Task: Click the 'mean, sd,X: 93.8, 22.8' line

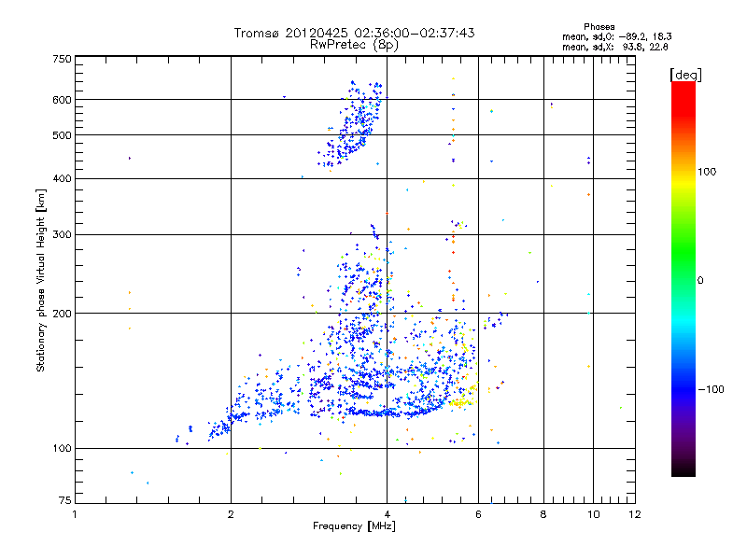Action: tap(615, 47)
